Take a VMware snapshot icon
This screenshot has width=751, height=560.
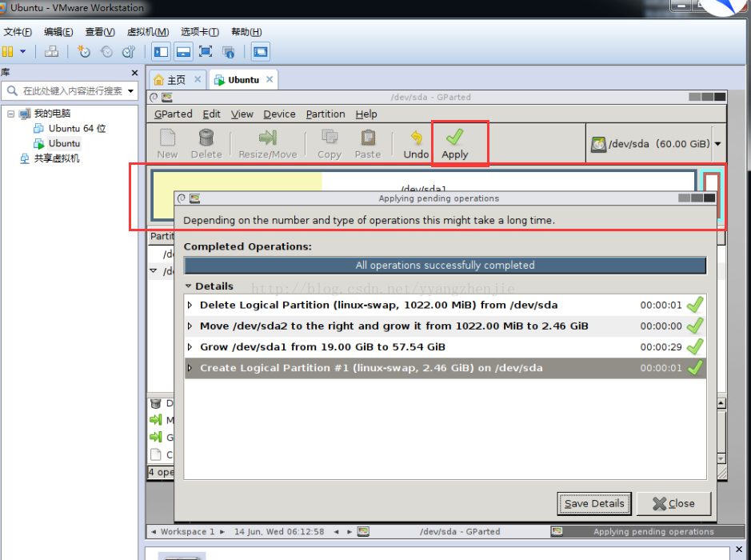84,51
